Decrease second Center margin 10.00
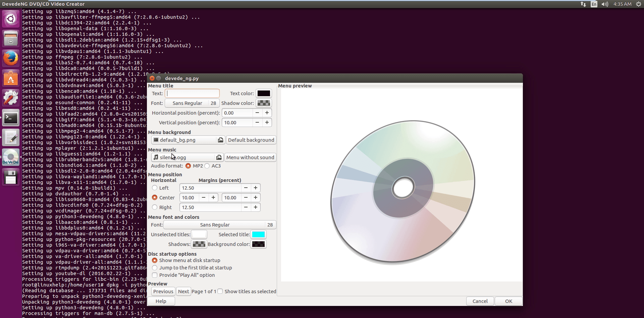The width and height of the screenshot is (644, 318). [246, 198]
